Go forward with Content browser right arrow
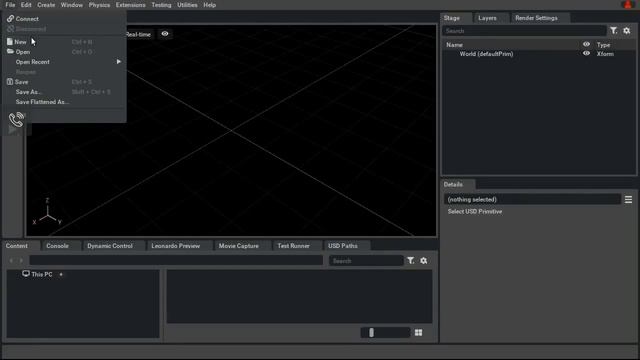Viewport: 640px width, 360px height. click(x=22, y=260)
